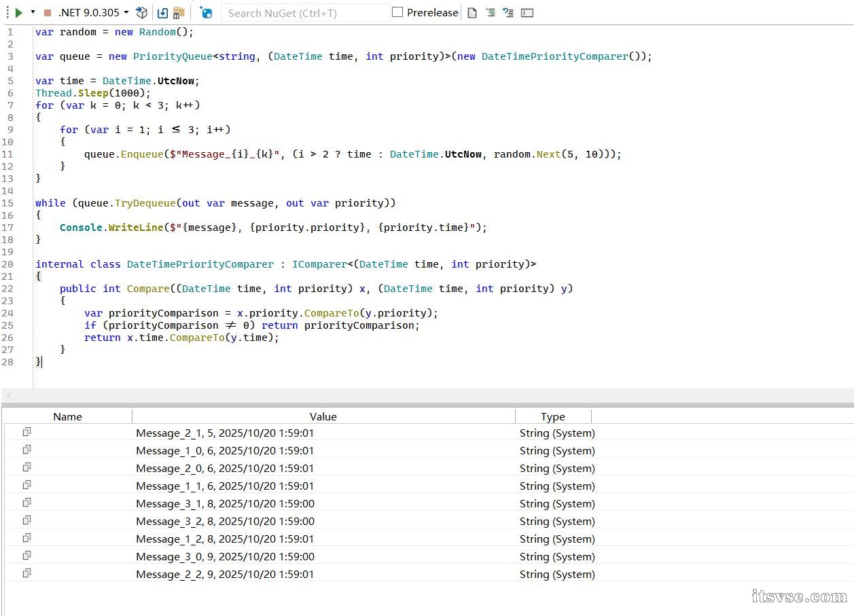Click the save-with-arrow icon in the toolbar

point(162,12)
